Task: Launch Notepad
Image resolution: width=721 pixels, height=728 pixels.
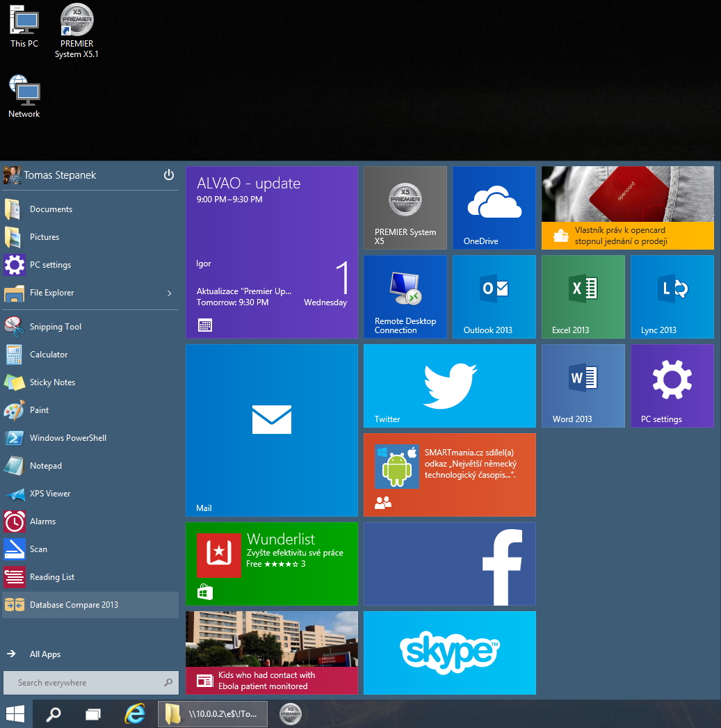Action: click(90, 466)
